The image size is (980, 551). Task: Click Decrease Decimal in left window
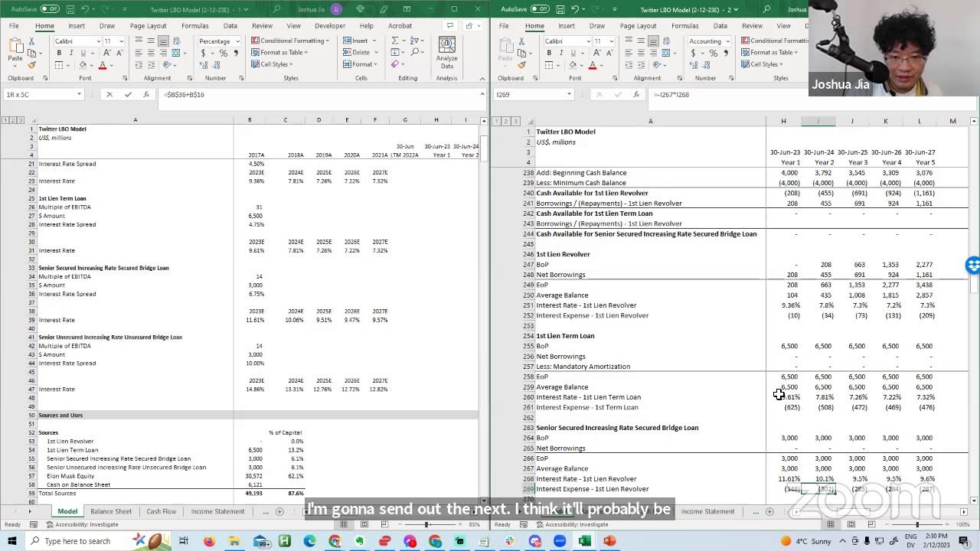point(215,65)
